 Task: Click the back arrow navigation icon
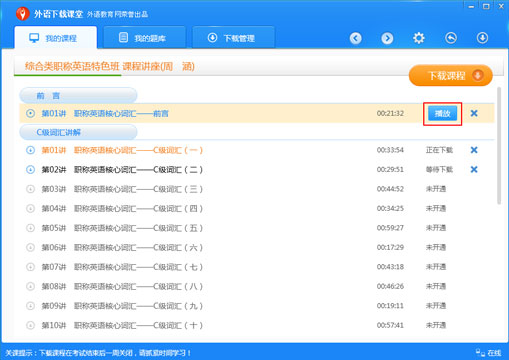[x=356, y=38]
